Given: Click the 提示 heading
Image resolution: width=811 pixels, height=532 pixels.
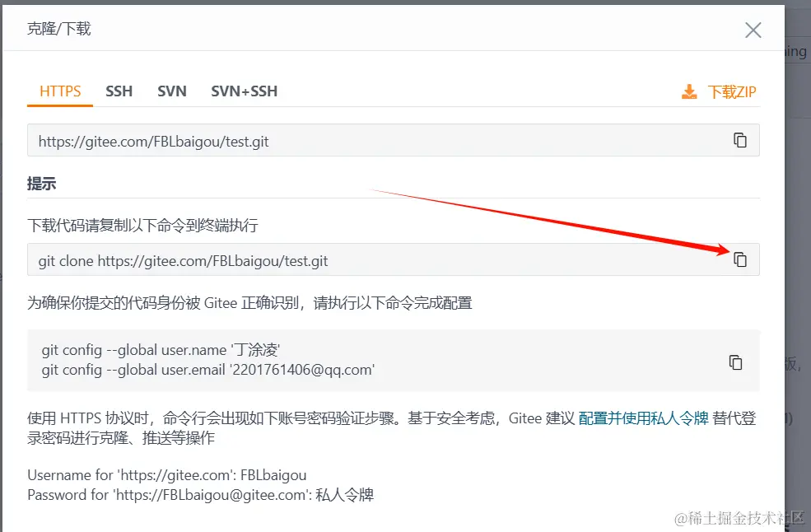Looking at the screenshot, I should point(41,184).
